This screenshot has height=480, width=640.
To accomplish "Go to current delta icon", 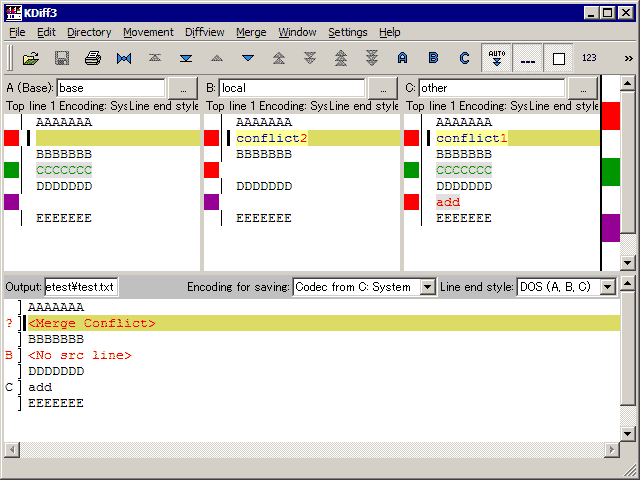I will pos(124,58).
